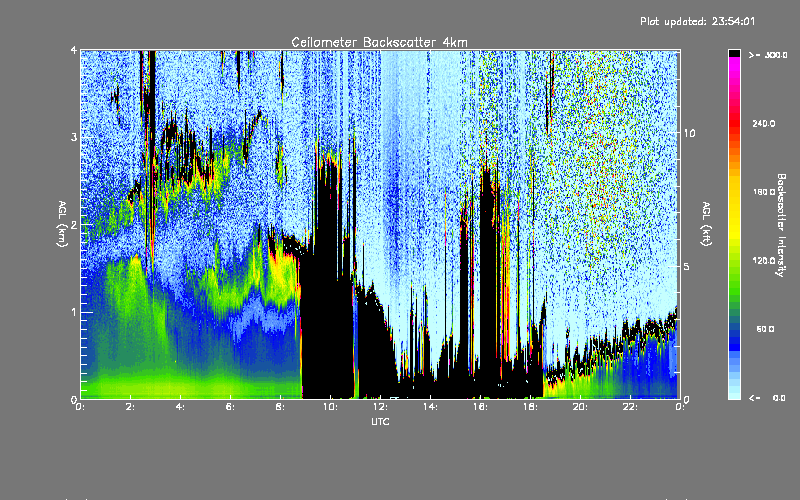Click the '10:' tick on the UTC axis
Screen dimensions: 800x500
(x=330, y=407)
